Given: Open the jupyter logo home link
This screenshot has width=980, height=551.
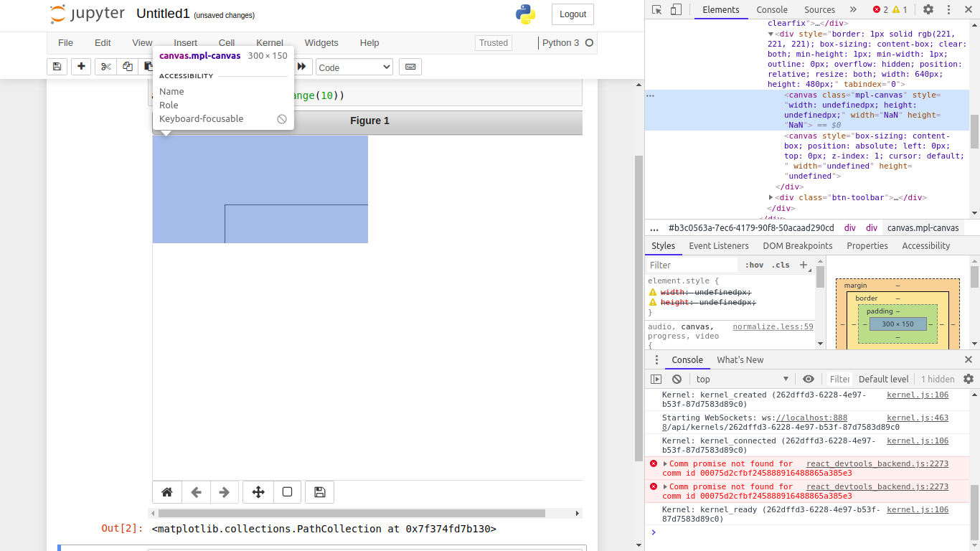Looking at the screenshot, I should click(87, 14).
